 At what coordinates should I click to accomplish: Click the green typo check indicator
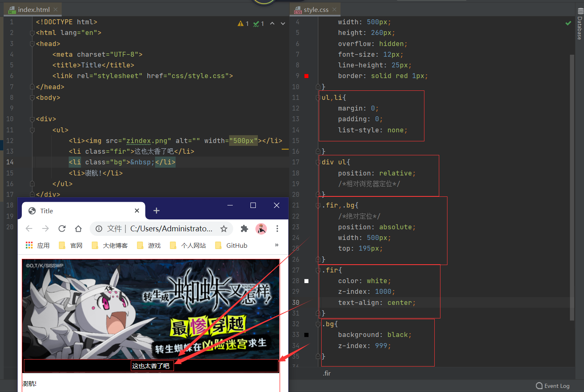(258, 24)
